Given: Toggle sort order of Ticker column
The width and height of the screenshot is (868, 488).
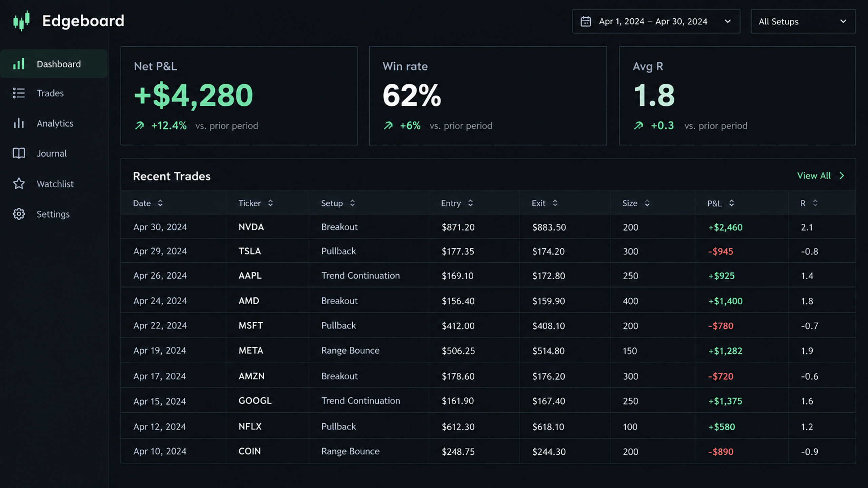Looking at the screenshot, I should [x=270, y=203].
